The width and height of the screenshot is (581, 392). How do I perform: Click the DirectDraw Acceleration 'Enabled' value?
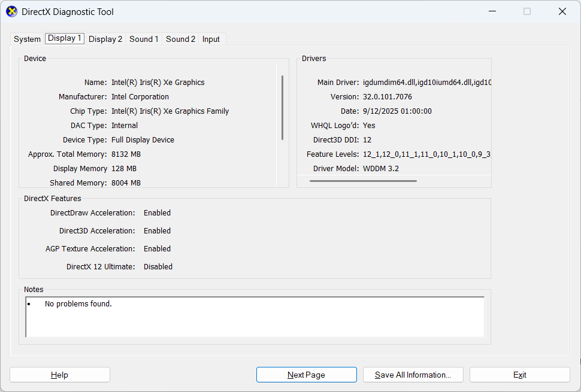pyautogui.click(x=157, y=213)
